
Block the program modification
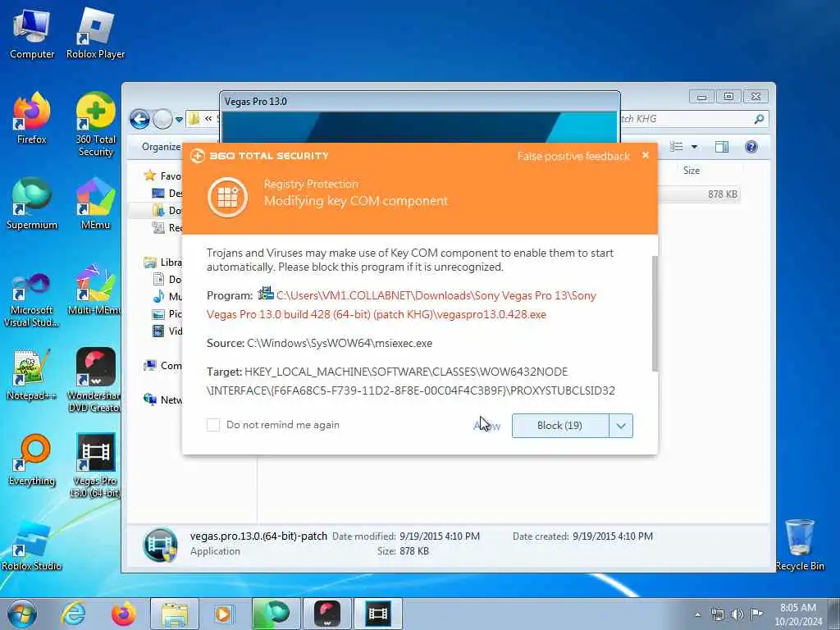coord(559,426)
